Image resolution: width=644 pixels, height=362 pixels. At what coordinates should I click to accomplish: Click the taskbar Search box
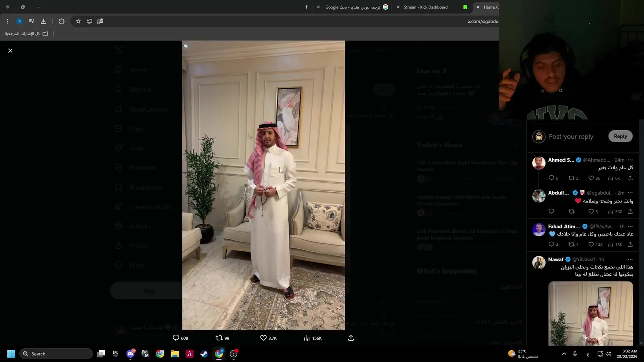[56, 354]
